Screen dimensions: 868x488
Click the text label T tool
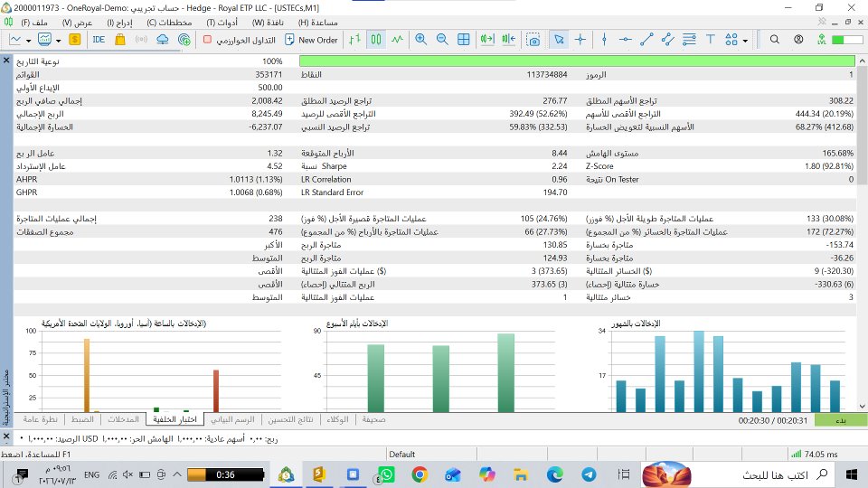711,39
